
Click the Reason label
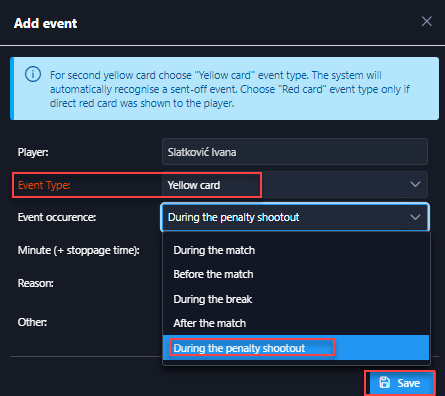click(x=35, y=283)
